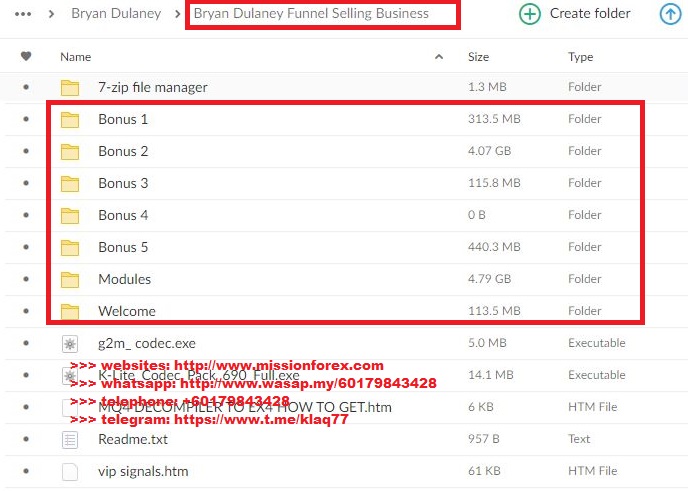The height and width of the screenshot is (491, 688).
Task: Click the Readme.txt text file icon
Action: pyautogui.click(x=70, y=440)
